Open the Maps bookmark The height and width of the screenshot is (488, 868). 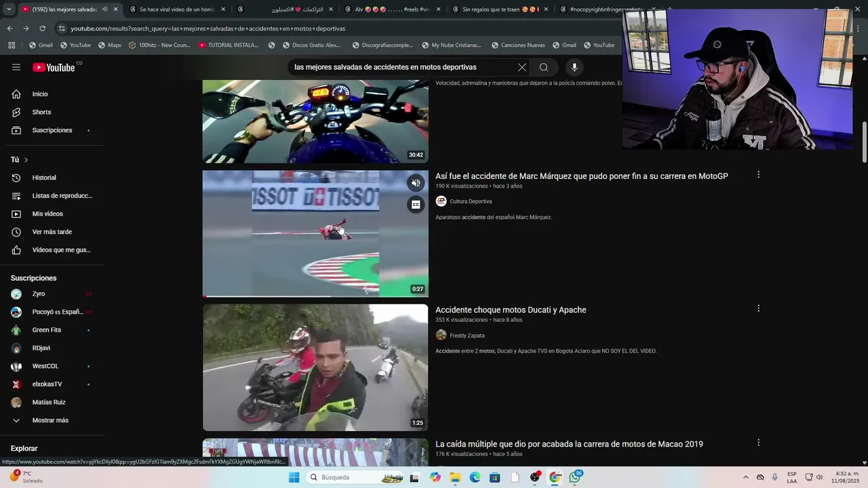coord(110,45)
